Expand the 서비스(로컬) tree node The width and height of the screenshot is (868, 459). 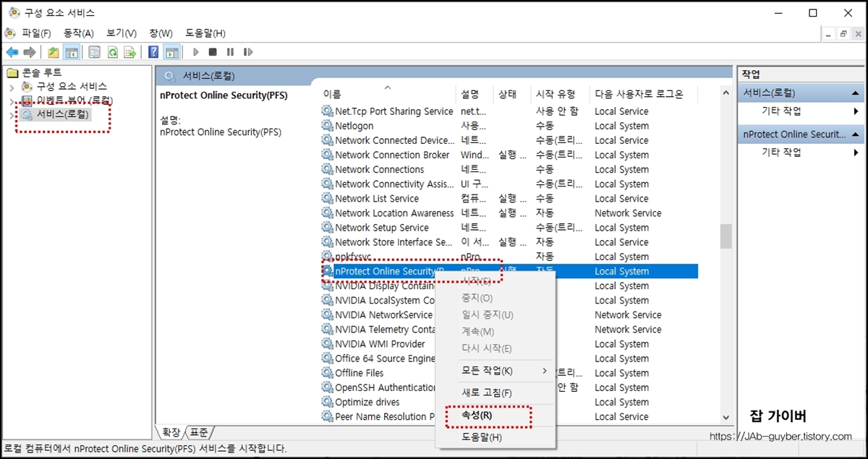[12, 115]
